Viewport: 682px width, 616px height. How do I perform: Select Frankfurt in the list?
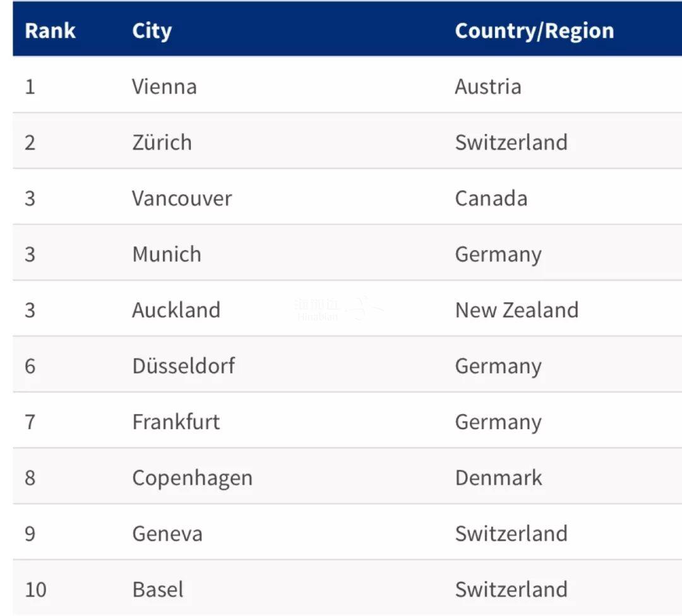tap(176, 422)
